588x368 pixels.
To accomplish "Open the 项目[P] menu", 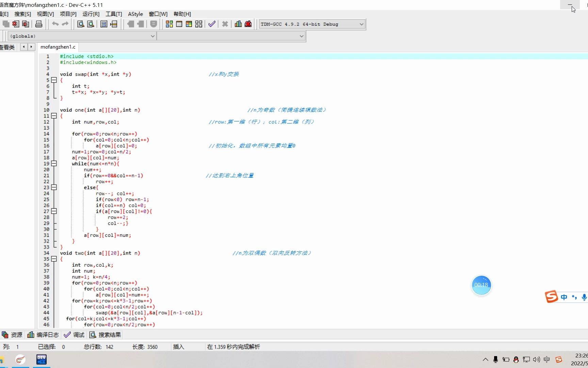I will [68, 14].
